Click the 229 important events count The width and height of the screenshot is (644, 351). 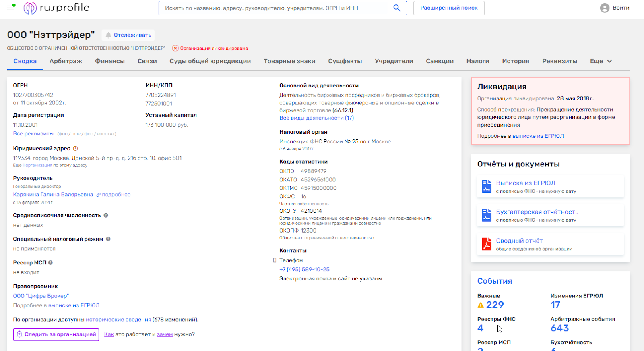click(495, 305)
